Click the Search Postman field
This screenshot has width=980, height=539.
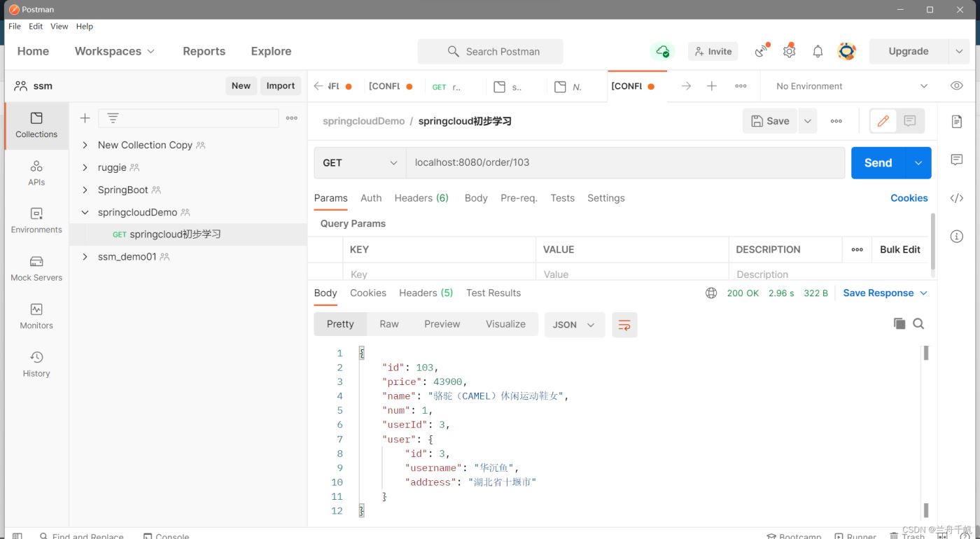click(x=490, y=51)
